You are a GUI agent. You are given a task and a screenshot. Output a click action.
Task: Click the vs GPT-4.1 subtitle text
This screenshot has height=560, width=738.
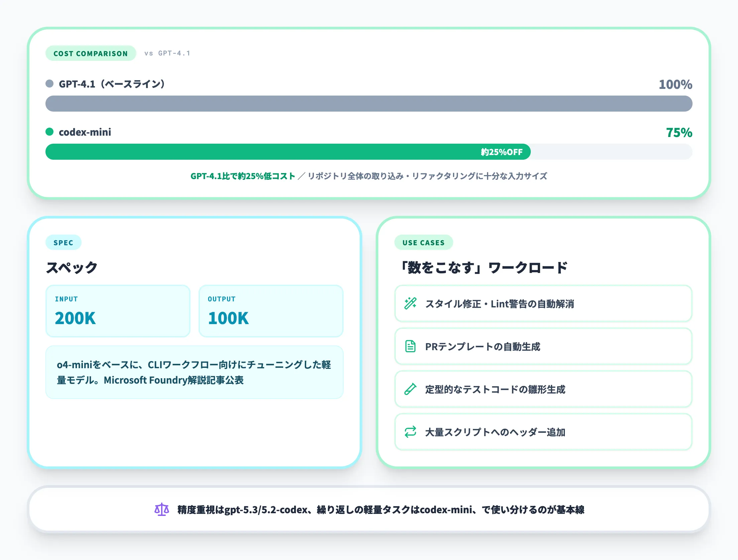pyautogui.click(x=167, y=53)
